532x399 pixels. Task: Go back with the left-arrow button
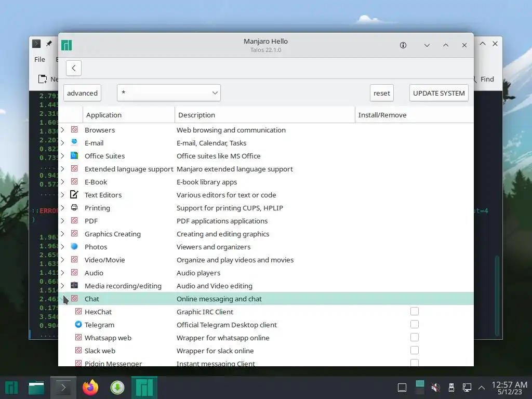coord(74,68)
